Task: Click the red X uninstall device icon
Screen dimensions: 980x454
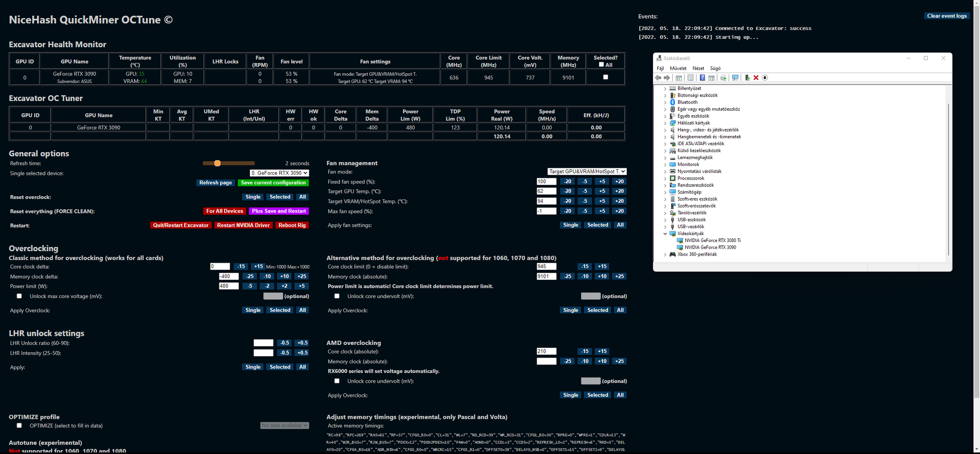Action: click(756, 78)
